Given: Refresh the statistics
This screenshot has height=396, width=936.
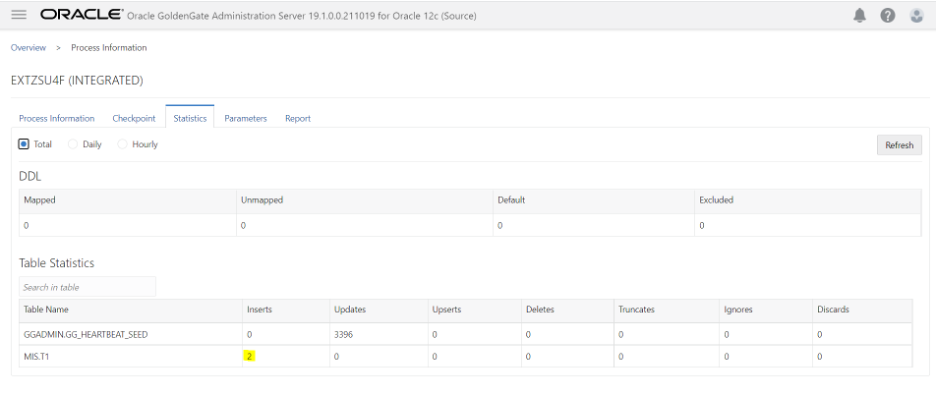Looking at the screenshot, I should (899, 145).
